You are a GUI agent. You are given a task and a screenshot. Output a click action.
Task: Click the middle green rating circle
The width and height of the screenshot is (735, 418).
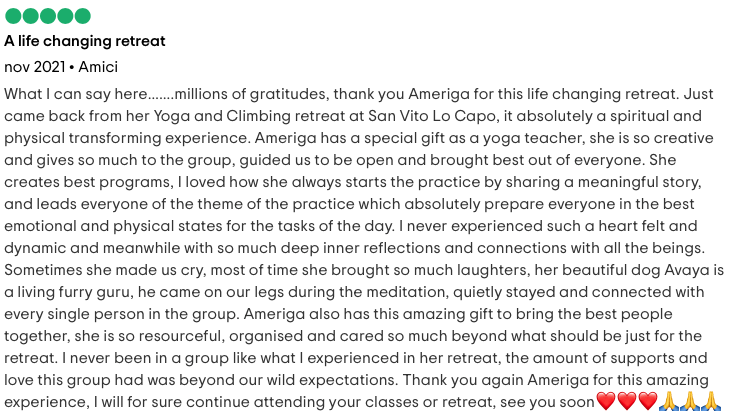coord(48,16)
